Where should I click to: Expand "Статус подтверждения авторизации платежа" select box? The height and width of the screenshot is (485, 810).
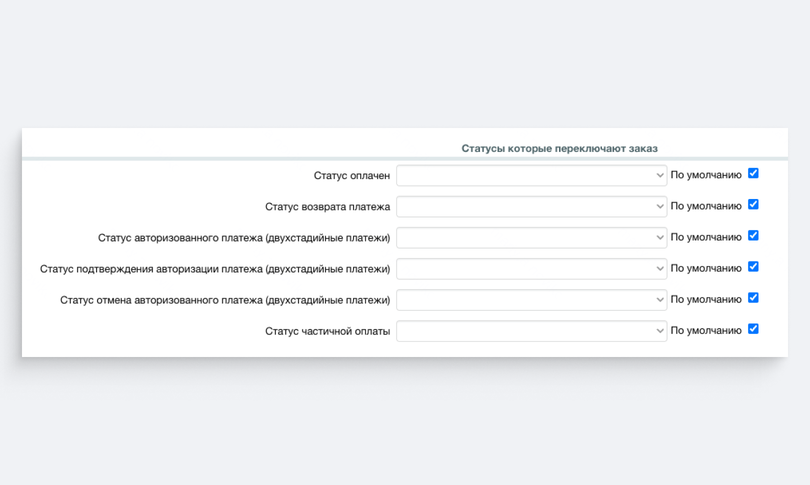click(532, 269)
